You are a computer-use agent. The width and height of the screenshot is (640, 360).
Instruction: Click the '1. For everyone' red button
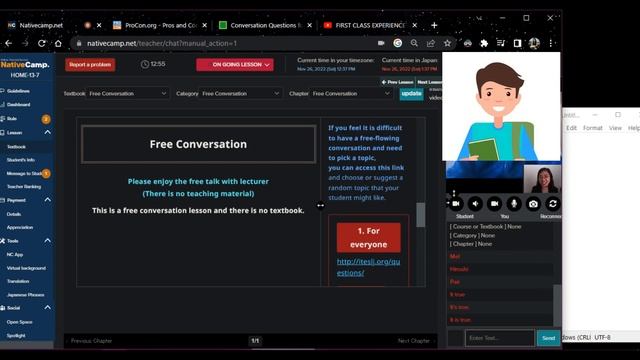[x=369, y=238]
